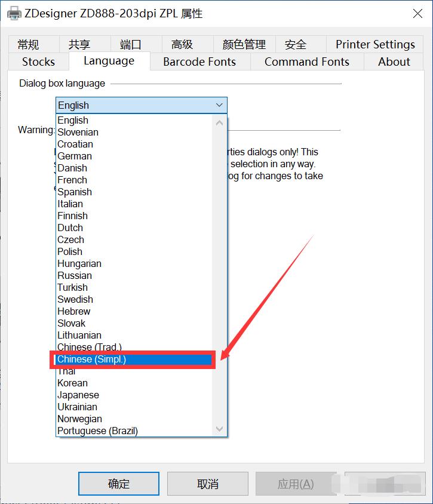The height and width of the screenshot is (504, 433).
Task: Select the 端口 tab
Action: pos(131,45)
